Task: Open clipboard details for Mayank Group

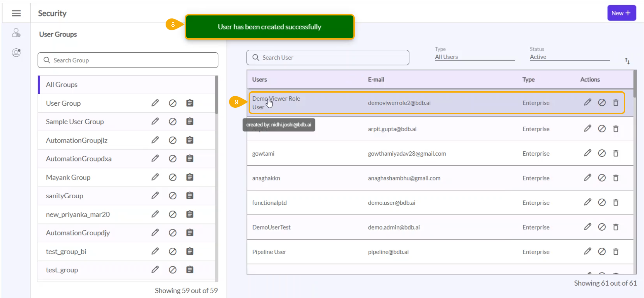Action: (x=190, y=177)
